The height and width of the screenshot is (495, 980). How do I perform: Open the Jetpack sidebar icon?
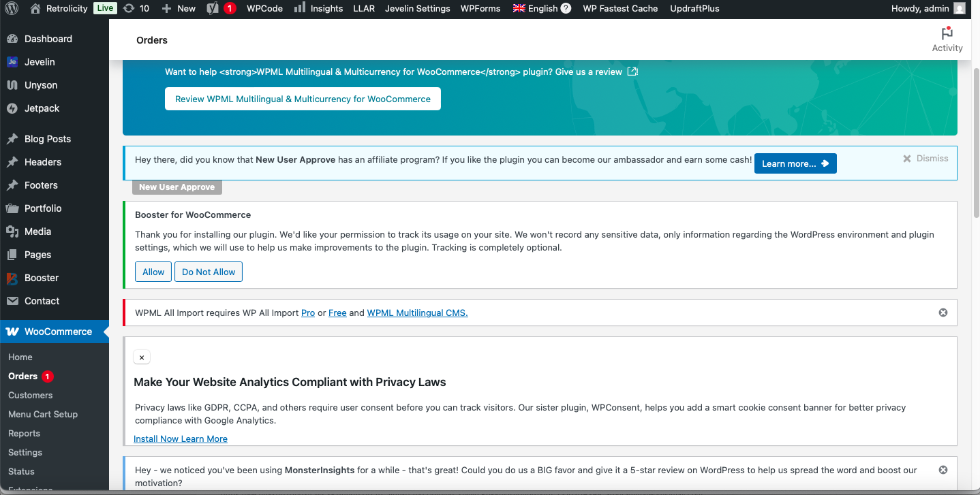point(12,108)
